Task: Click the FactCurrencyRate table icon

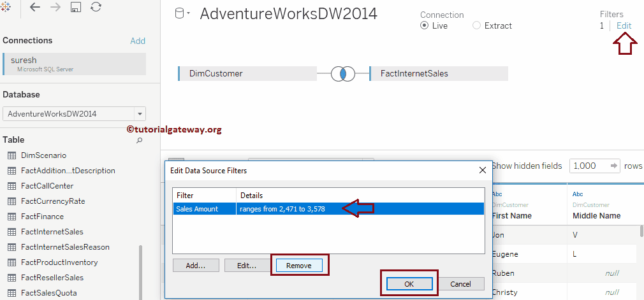Action: click(11, 201)
